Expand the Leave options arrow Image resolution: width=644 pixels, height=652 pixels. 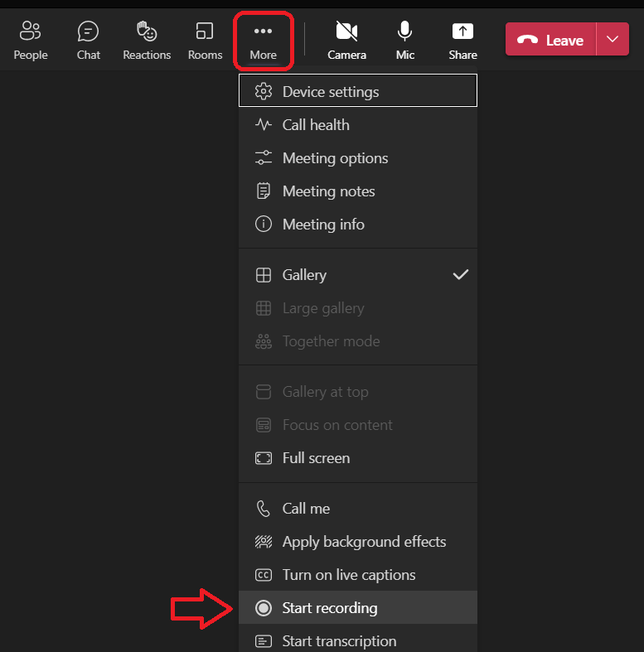tap(613, 40)
